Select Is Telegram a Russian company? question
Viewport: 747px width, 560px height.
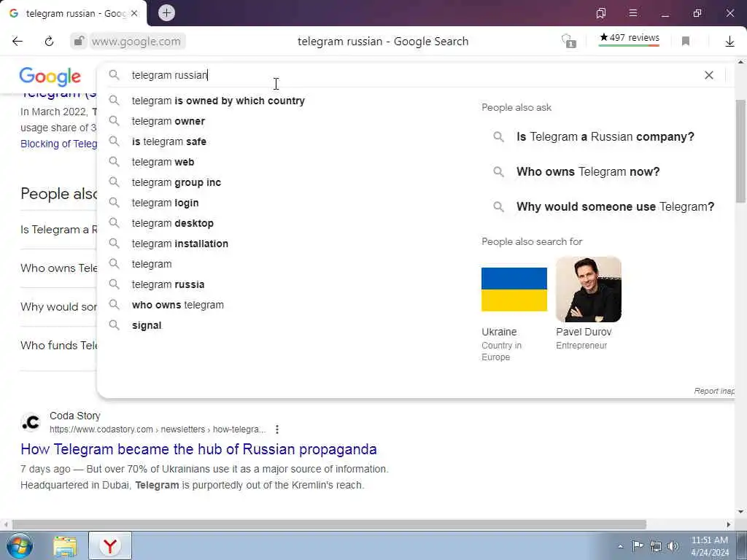coord(605,137)
